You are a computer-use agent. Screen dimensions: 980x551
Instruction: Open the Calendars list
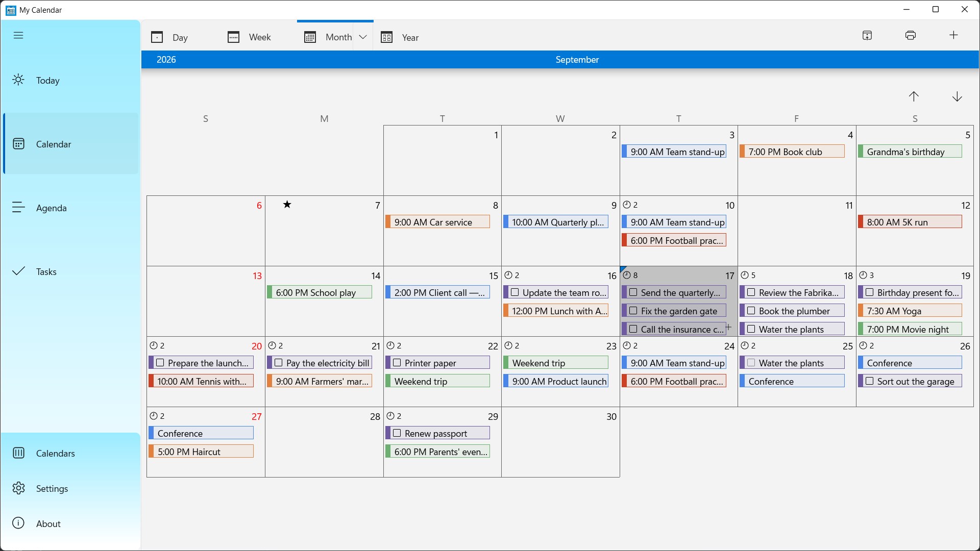(70, 453)
